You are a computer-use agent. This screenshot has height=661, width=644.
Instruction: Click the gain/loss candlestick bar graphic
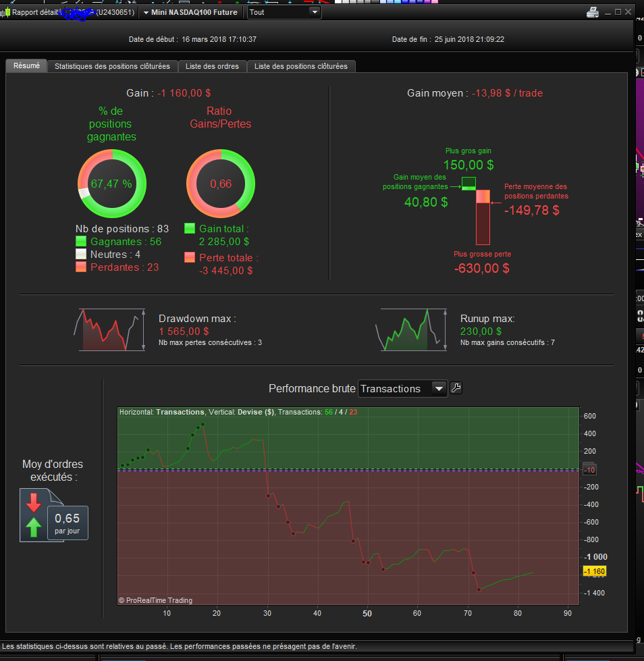click(x=477, y=211)
